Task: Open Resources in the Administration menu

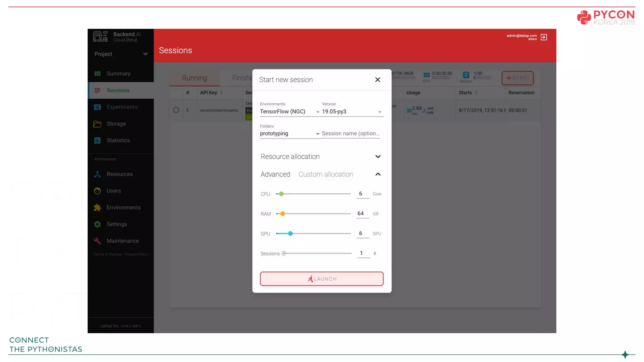Action: (119, 174)
